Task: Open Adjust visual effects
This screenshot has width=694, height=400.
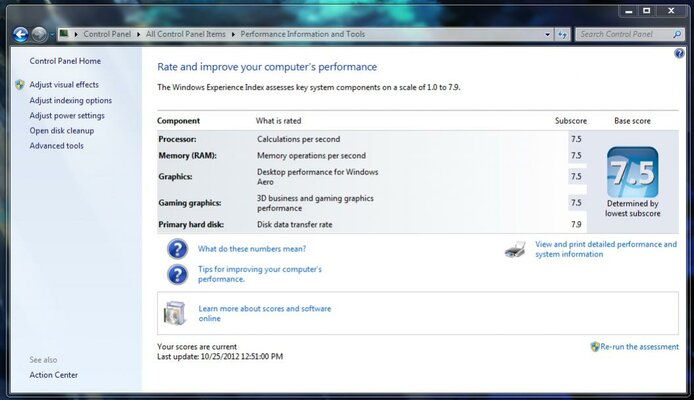Action: (64, 85)
